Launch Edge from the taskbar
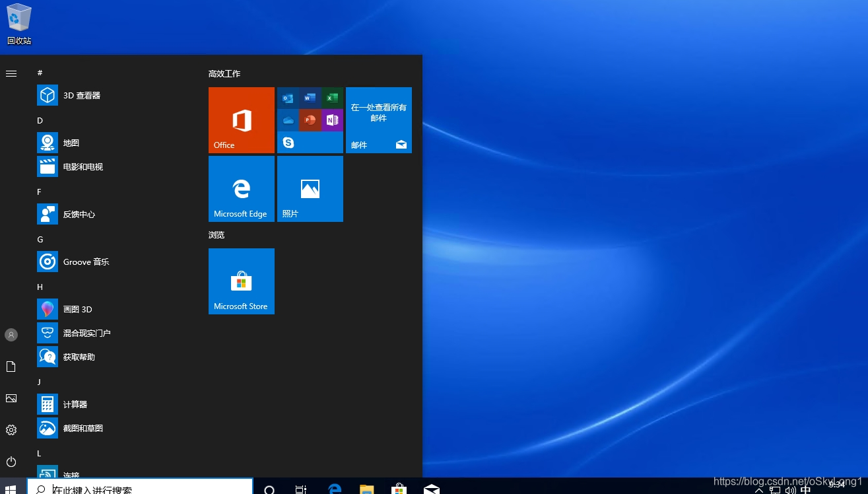This screenshot has height=494, width=868. tap(335, 489)
